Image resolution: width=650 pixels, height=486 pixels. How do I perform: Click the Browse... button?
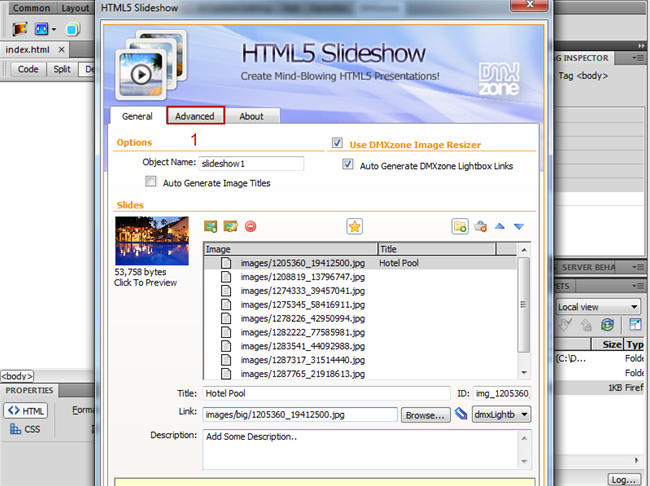(x=425, y=415)
